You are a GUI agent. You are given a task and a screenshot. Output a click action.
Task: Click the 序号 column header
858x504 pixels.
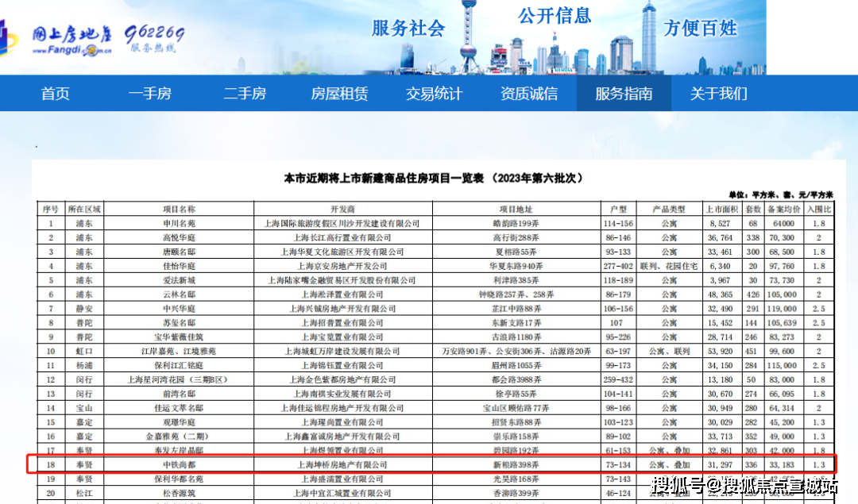tap(50, 209)
